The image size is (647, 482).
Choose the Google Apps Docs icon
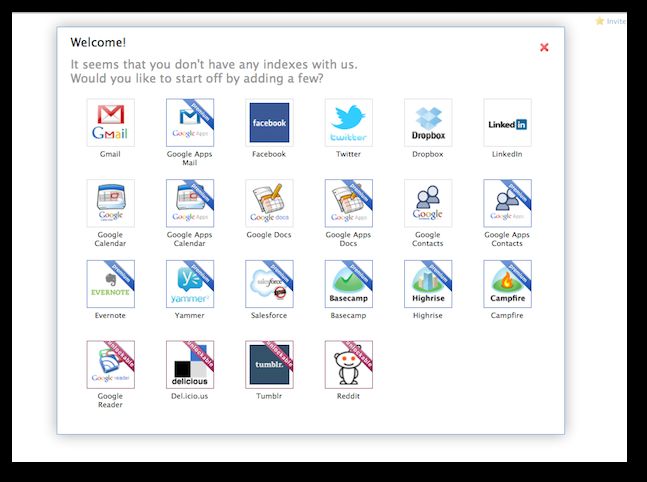(349, 203)
